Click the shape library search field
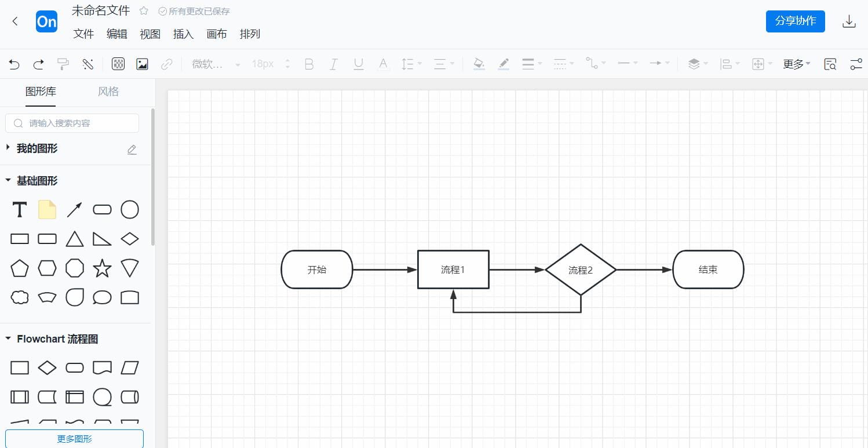Viewport: 868px width, 448px height. tap(72, 123)
